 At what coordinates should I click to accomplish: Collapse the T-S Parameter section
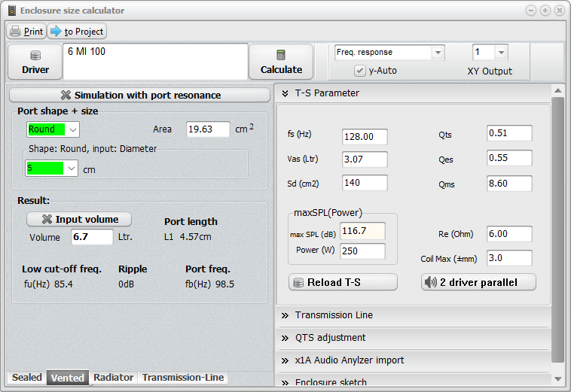[415, 93]
